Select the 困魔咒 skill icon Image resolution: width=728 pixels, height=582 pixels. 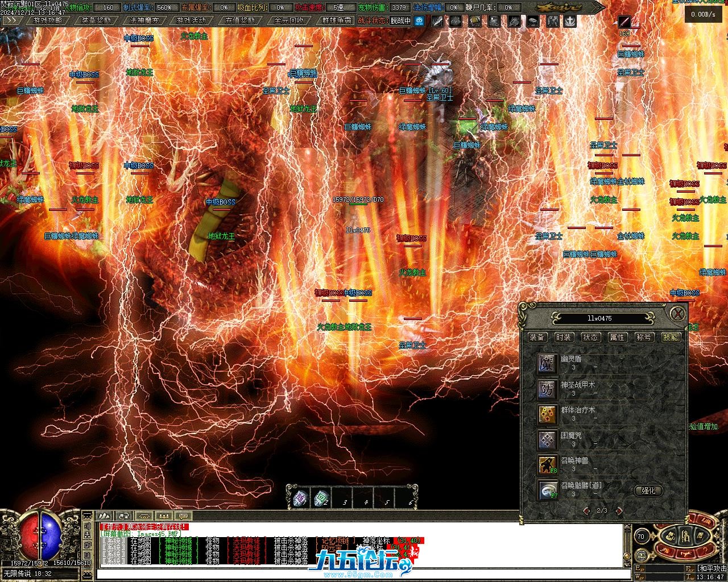pyautogui.click(x=547, y=440)
